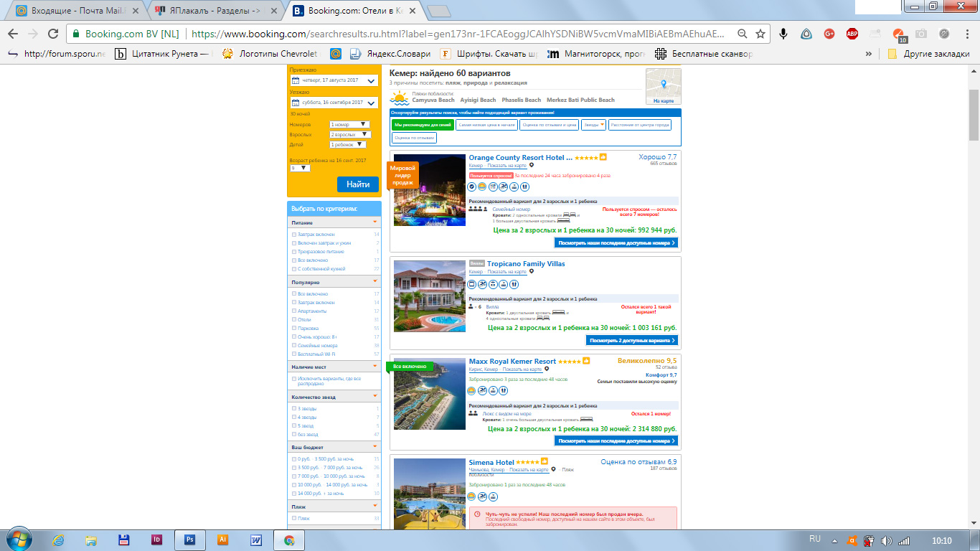The image size is (980, 551).
Task: Open the check-in date dropdown 'четверг, 17 августа 2017'
Action: tap(334, 81)
